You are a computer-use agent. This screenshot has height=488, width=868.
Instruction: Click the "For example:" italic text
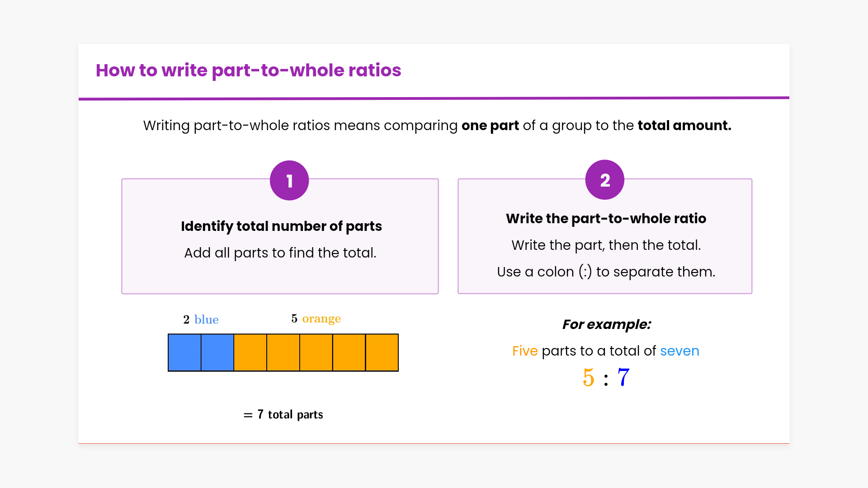606,324
